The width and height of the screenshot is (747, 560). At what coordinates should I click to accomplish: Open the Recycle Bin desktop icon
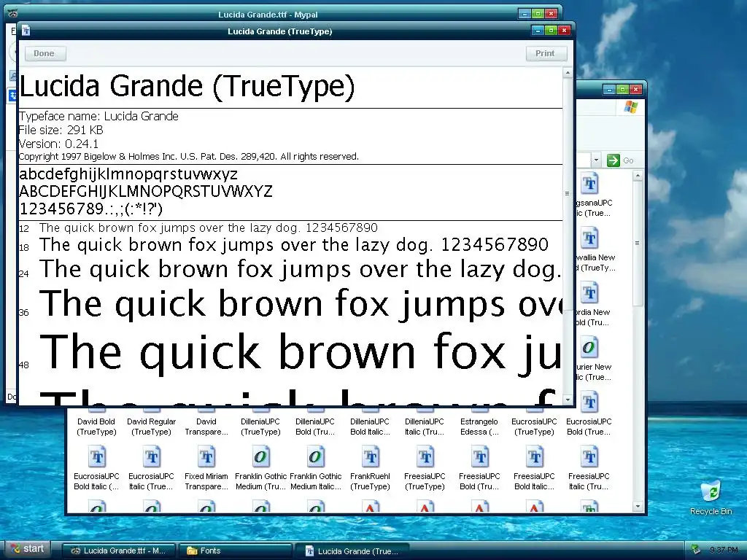[711, 498]
